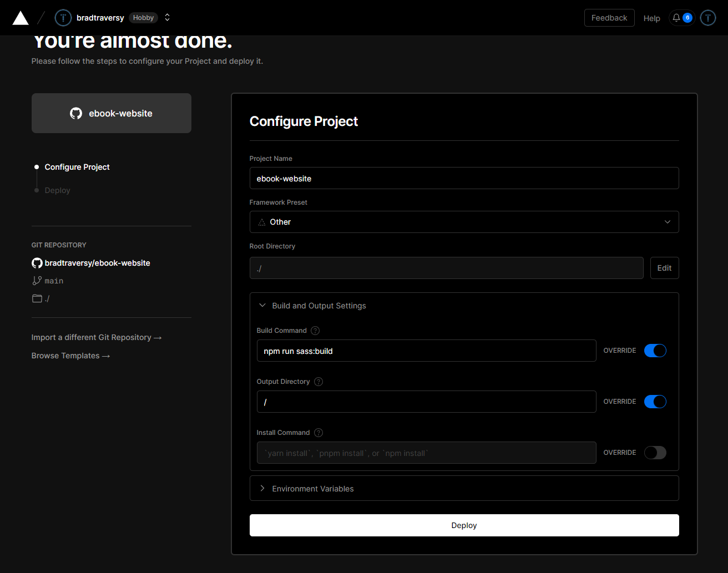
Task: Turn off Output Directory override toggle
Action: [x=655, y=402]
